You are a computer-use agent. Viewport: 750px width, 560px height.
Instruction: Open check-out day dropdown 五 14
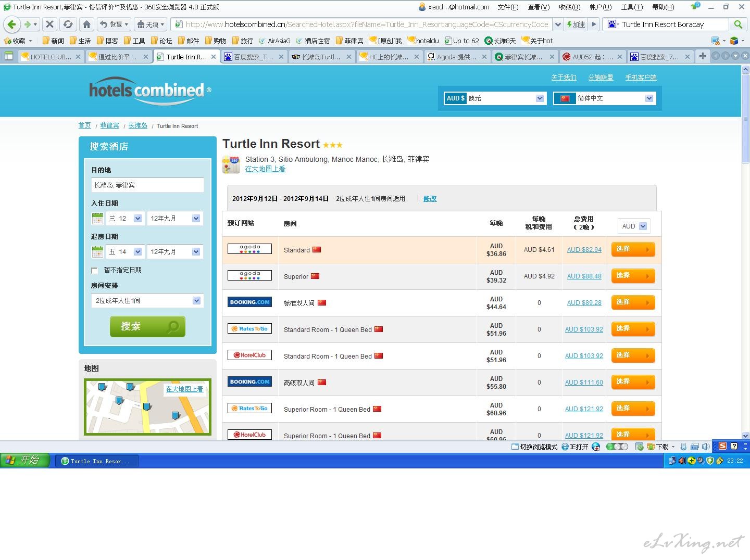pyautogui.click(x=124, y=252)
